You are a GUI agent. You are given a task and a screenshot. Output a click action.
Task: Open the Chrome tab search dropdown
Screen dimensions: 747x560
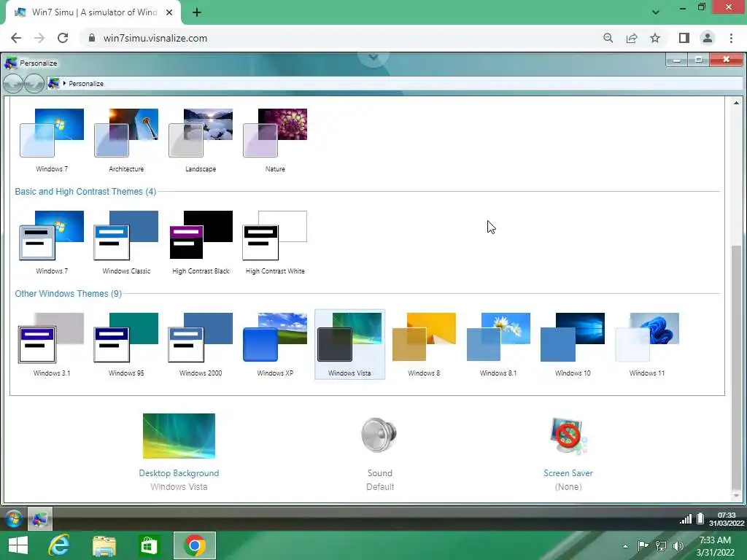[x=656, y=12]
